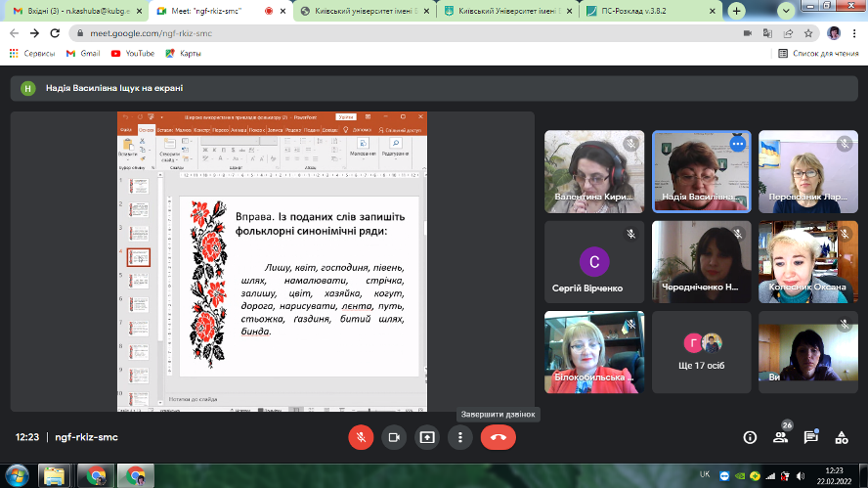Open options on Надія Василівна's video tile
Image resolution: width=868 pixels, height=488 pixels.
(738, 144)
